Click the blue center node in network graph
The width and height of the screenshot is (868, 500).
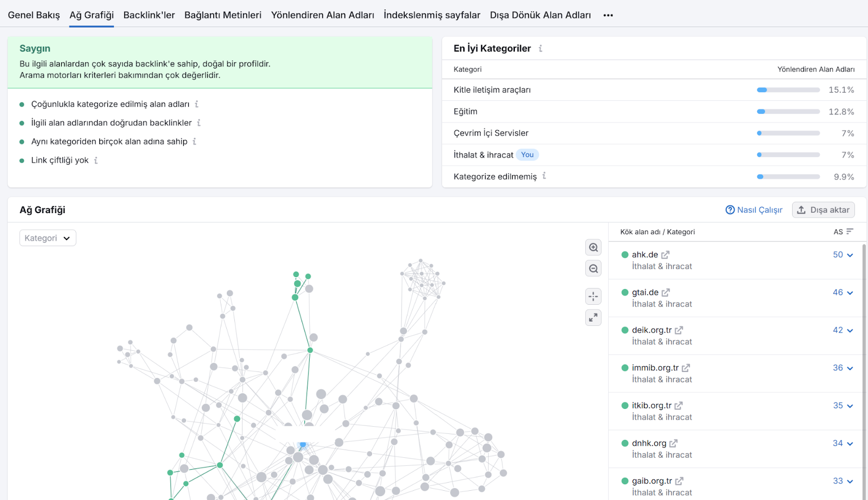click(303, 444)
